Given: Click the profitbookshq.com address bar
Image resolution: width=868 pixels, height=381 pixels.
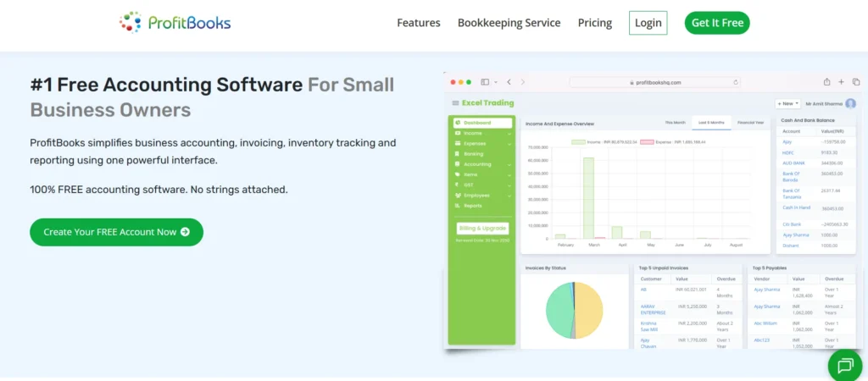Looking at the screenshot, I should (655, 82).
